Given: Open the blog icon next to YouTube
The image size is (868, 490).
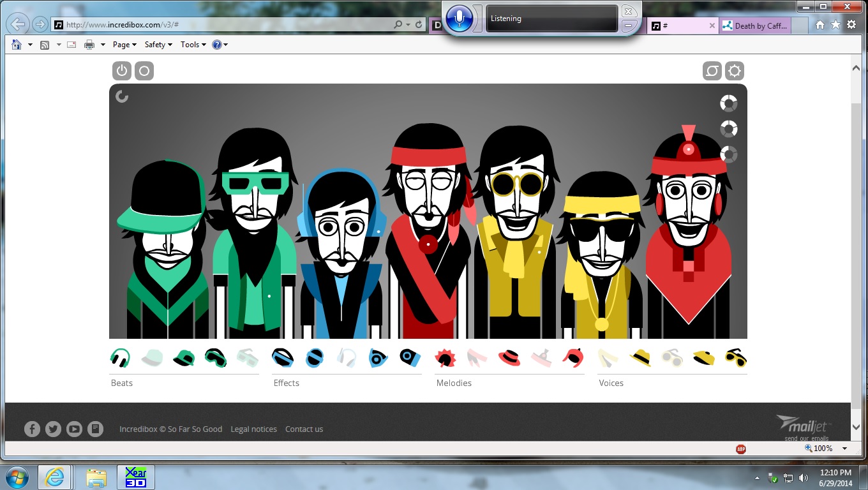Looking at the screenshot, I should pos(95,429).
